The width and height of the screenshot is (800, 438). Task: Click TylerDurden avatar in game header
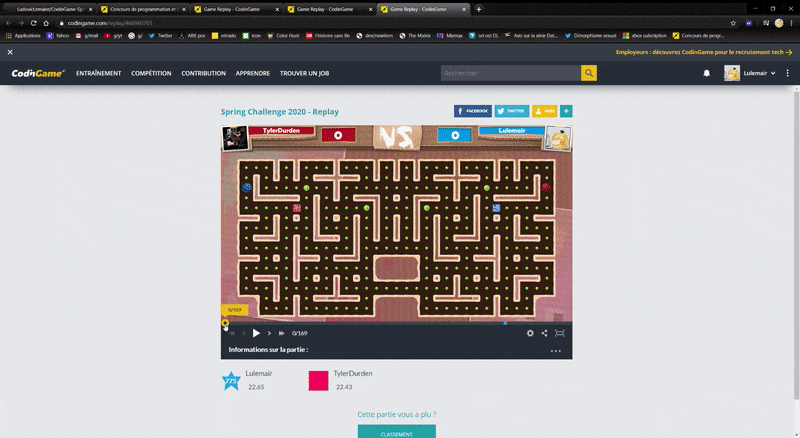tap(236, 138)
